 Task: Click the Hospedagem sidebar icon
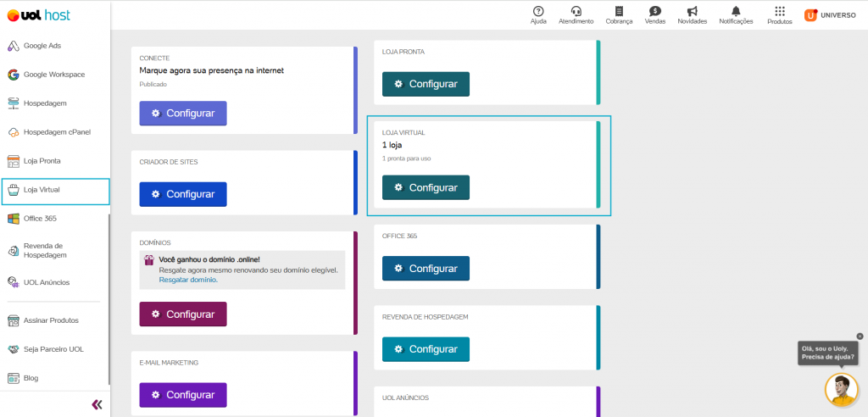pos(14,103)
